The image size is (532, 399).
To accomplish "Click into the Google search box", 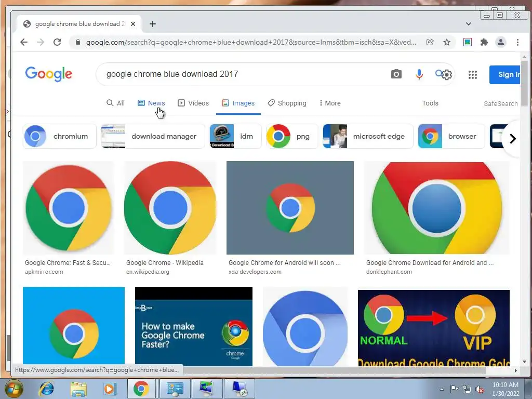I will click(244, 74).
